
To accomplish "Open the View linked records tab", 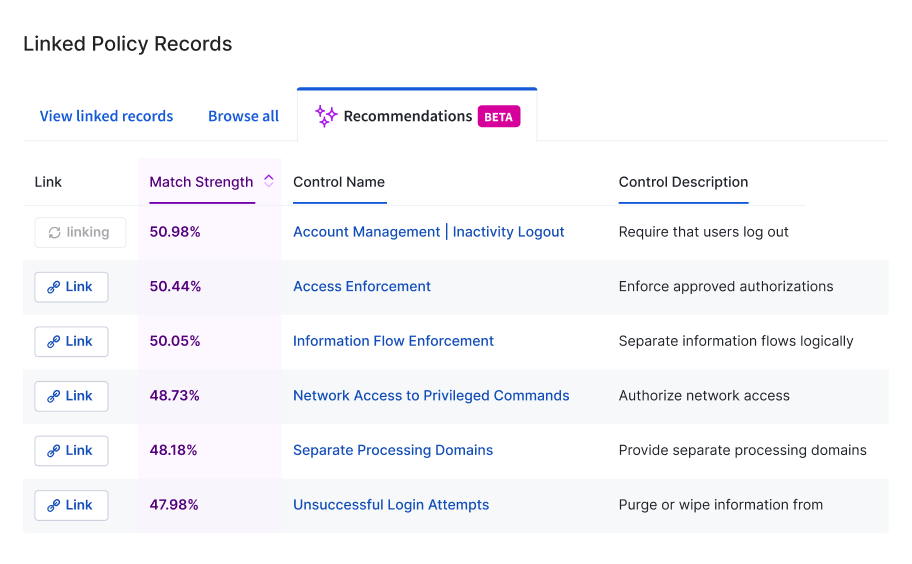I will click(x=106, y=116).
